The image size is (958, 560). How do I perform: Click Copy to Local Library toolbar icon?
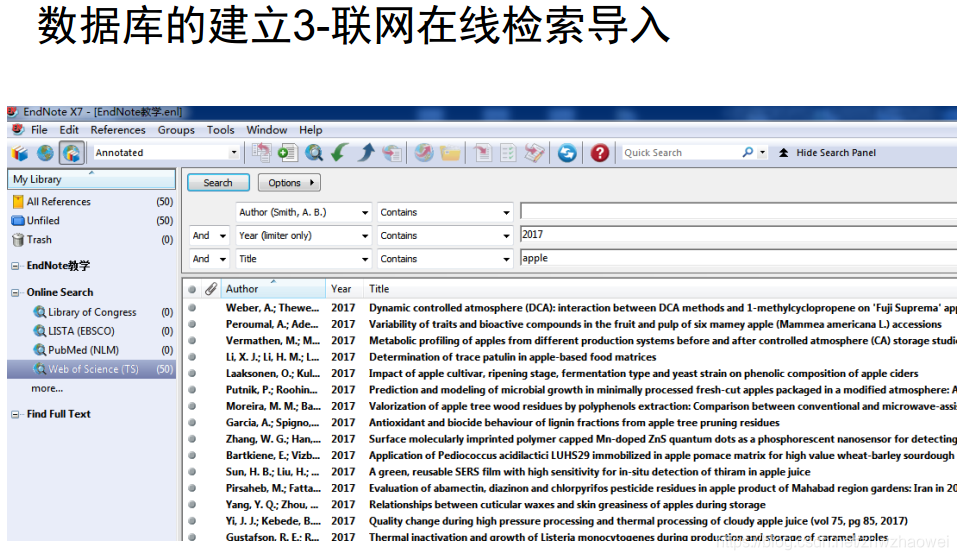[261, 153]
